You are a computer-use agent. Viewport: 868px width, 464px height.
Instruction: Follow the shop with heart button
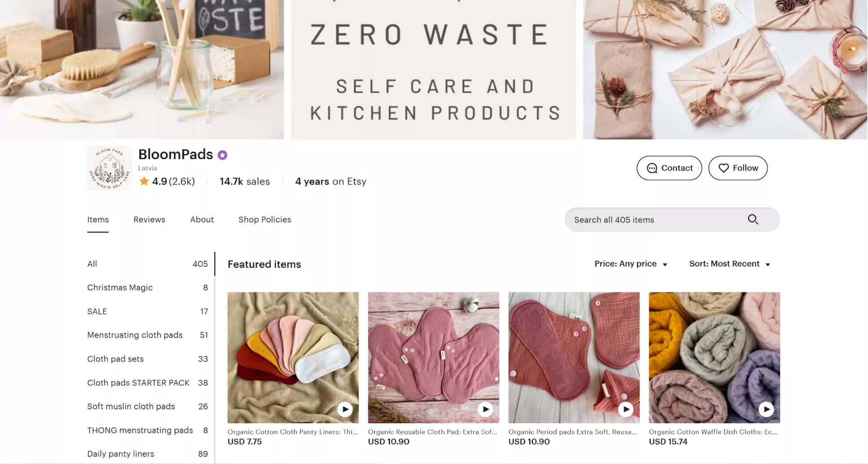tap(738, 168)
